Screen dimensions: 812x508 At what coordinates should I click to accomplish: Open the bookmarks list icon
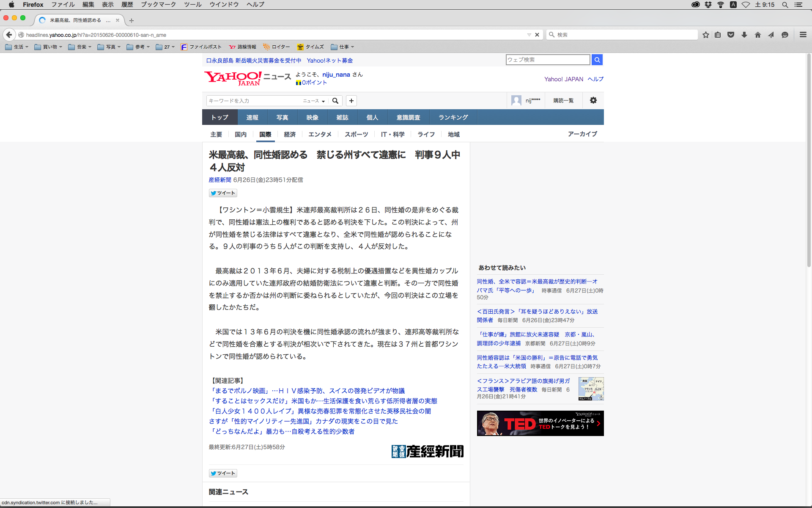click(x=718, y=35)
